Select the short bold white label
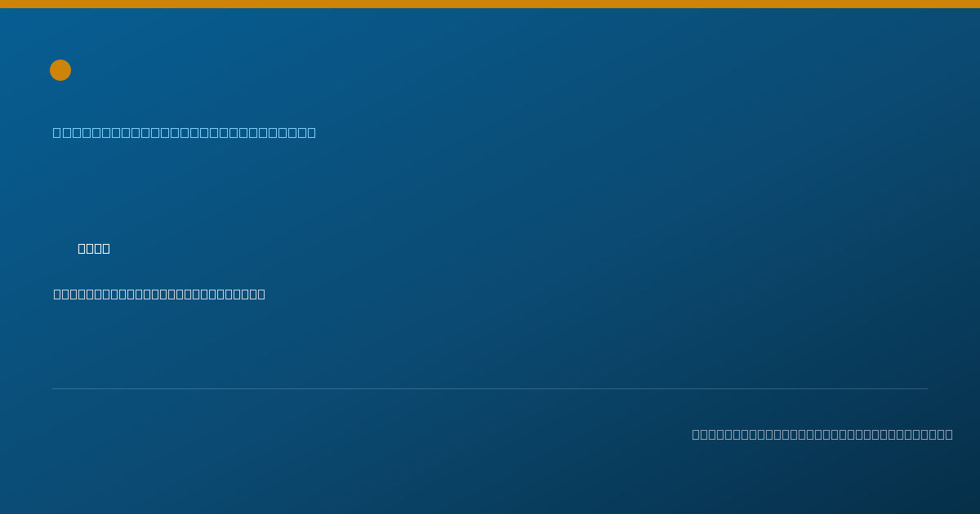This screenshot has height=514, width=980. (x=94, y=248)
